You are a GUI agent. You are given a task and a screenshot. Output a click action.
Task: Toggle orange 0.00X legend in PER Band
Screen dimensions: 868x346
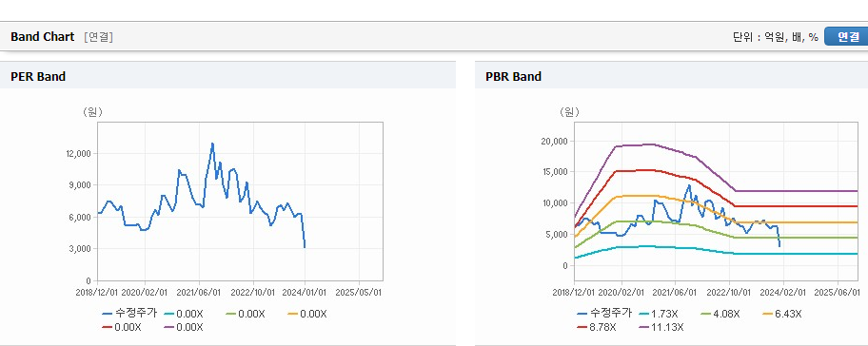[307, 314]
